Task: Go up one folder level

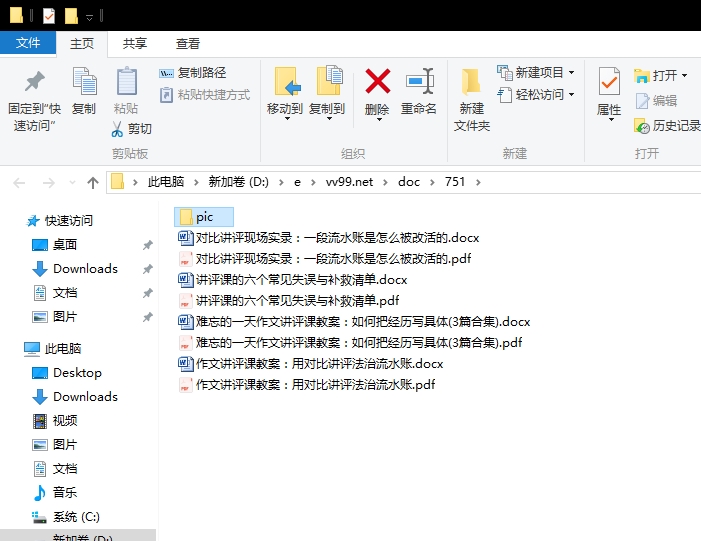Action: coord(93,182)
